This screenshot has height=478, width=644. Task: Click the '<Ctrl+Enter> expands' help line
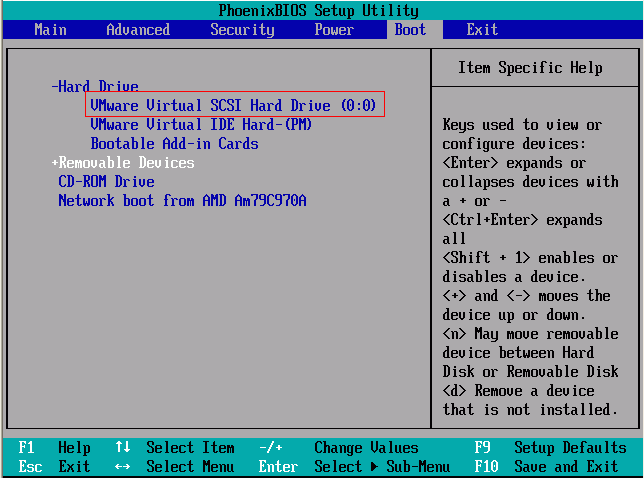tap(522, 220)
